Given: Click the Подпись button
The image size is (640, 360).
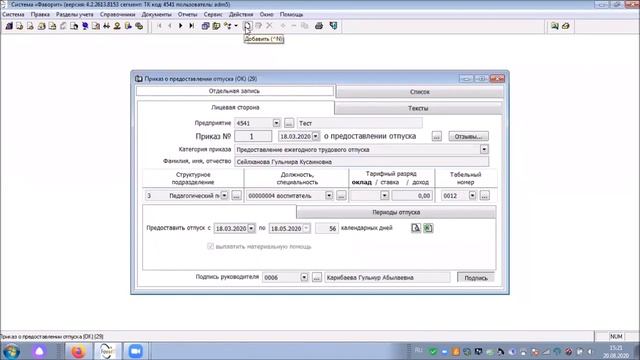Looking at the screenshot, I should pos(476,278).
